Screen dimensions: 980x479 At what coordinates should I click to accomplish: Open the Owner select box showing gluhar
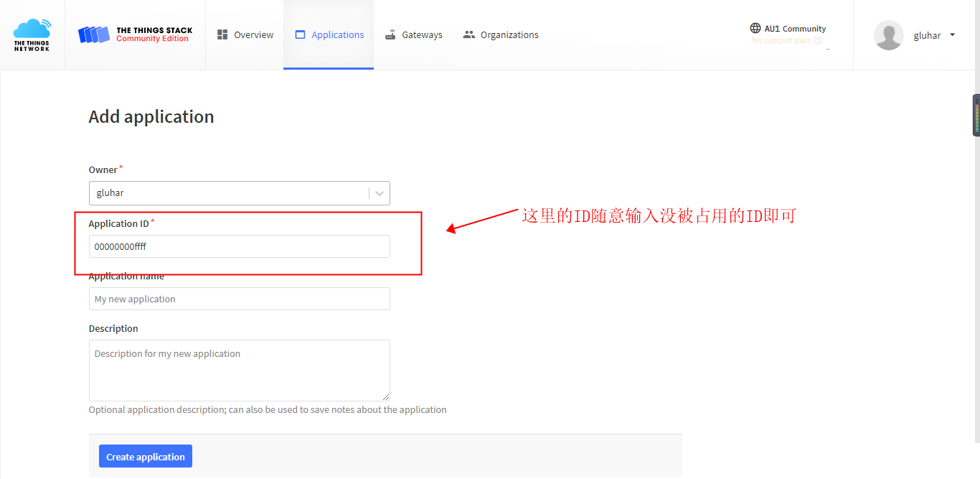tap(230, 193)
